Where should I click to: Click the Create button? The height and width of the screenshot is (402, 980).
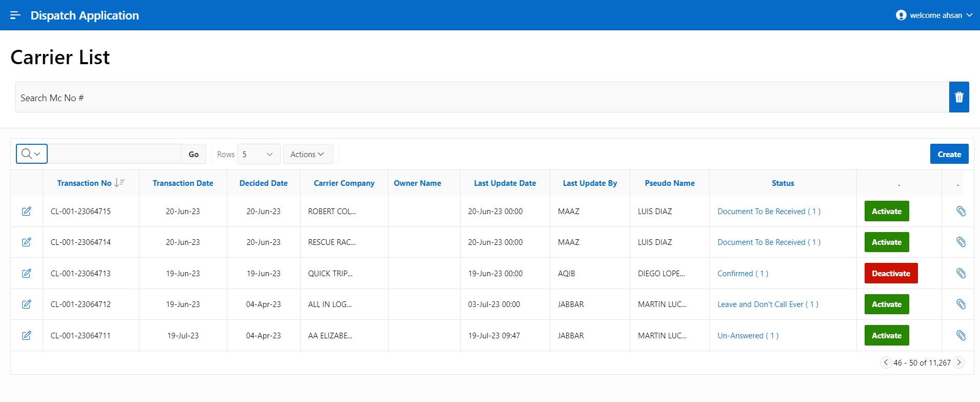pyautogui.click(x=949, y=154)
